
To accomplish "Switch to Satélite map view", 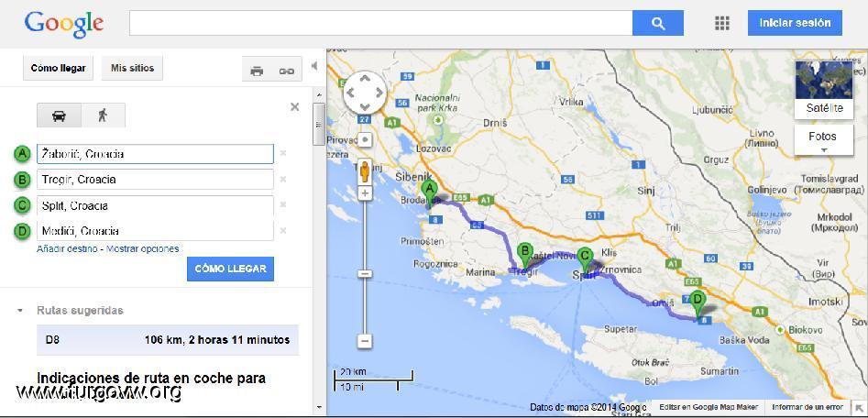I will (x=824, y=89).
